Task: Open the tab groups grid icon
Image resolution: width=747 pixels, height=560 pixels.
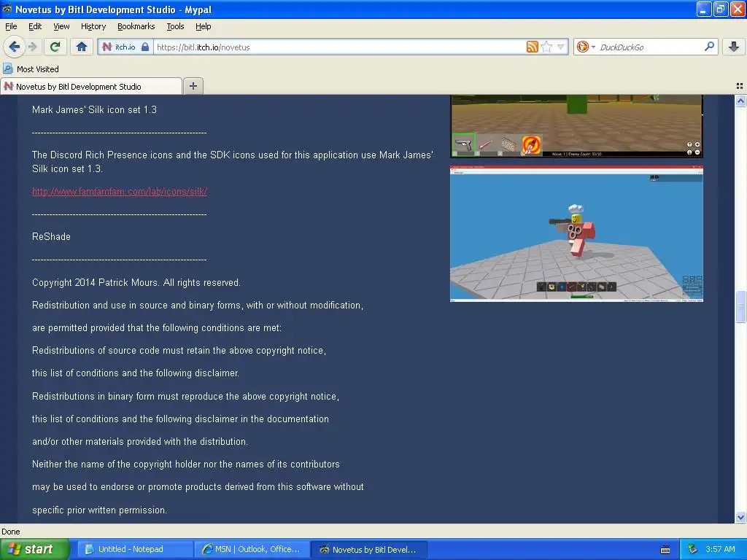Action: 740,86
